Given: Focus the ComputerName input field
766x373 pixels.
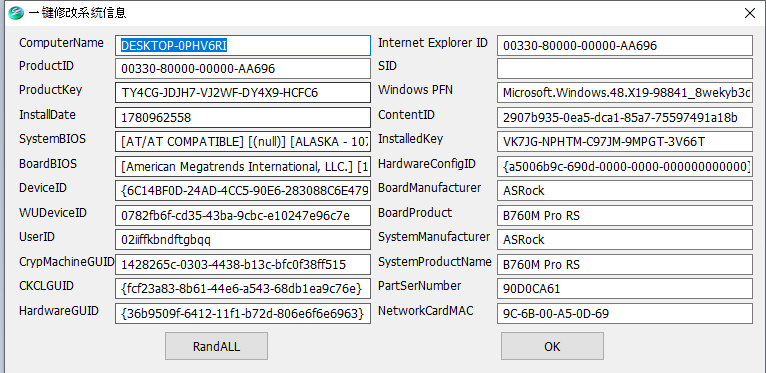Looking at the screenshot, I should coord(243,45).
